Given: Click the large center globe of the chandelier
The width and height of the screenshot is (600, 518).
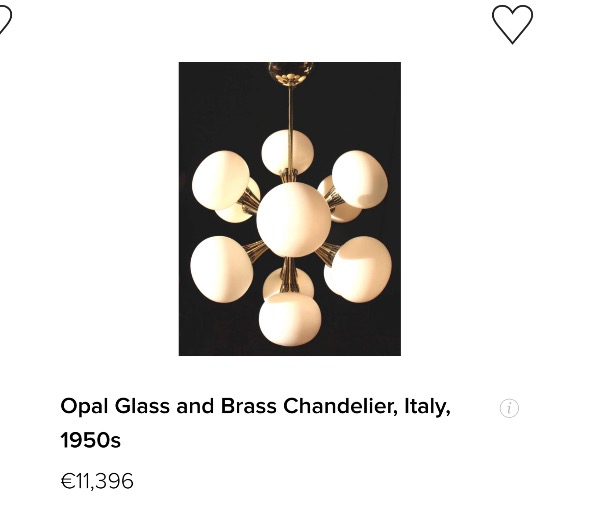Looking at the screenshot, I should 292,220.
